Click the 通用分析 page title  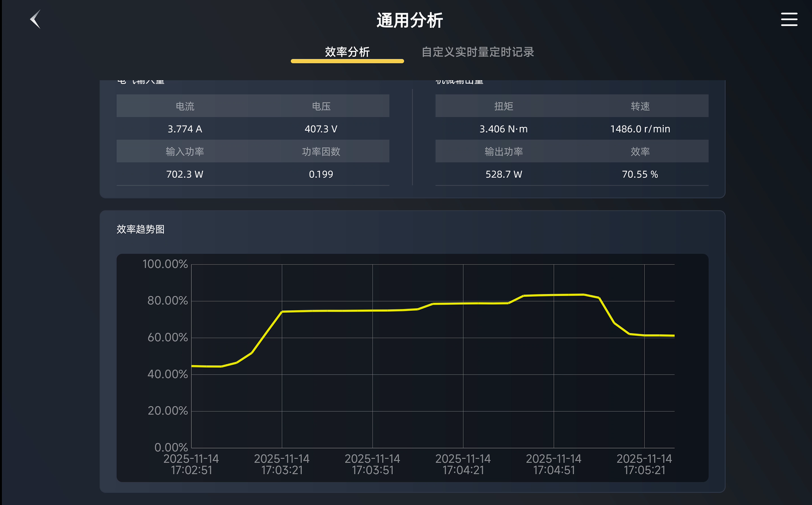tap(410, 20)
